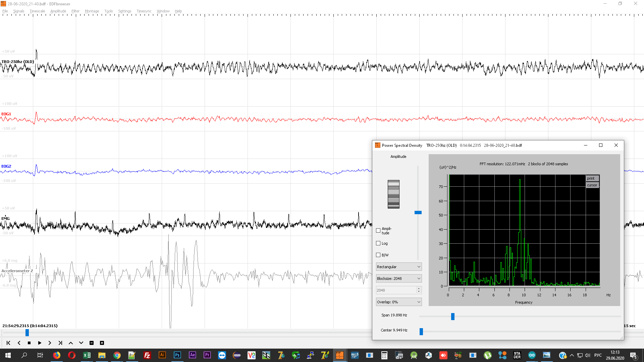Screen dimensions: 644x362
Task: Open the notification center with 5 notifications
Action: 634,356
